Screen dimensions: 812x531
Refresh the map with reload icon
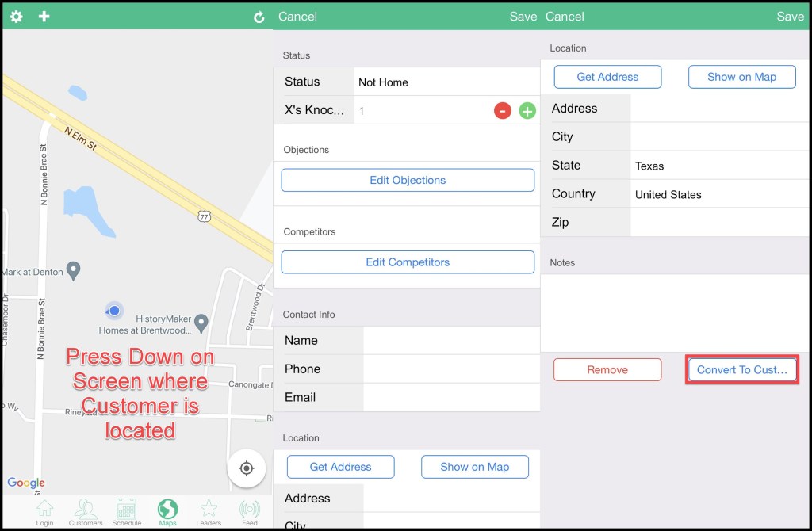pyautogui.click(x=259, y=17)
